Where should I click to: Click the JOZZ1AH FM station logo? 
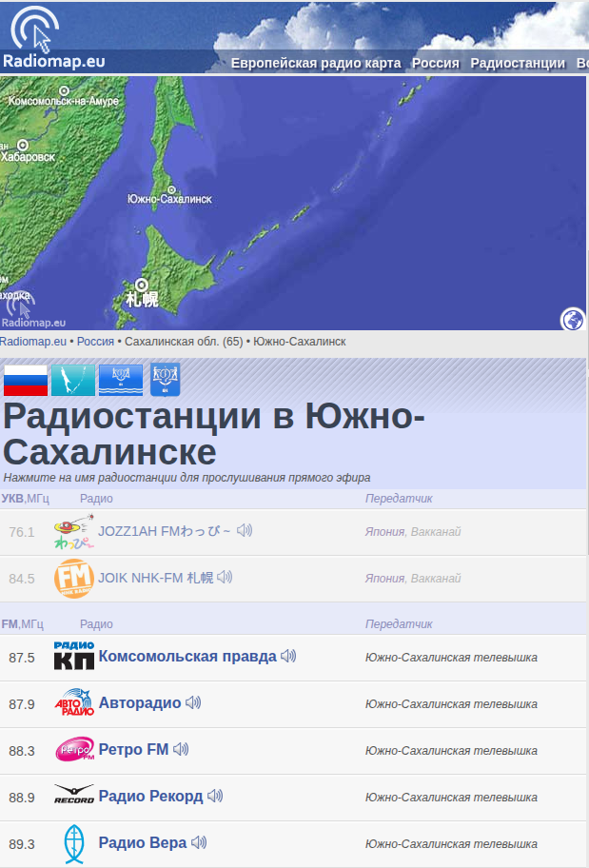(73, 531)
